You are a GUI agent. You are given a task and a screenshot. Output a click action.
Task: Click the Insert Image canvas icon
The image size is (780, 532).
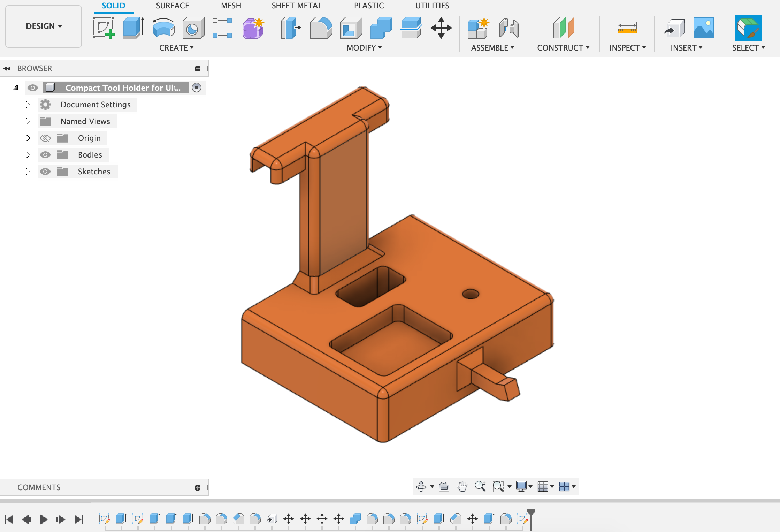(x=703, y=28)
